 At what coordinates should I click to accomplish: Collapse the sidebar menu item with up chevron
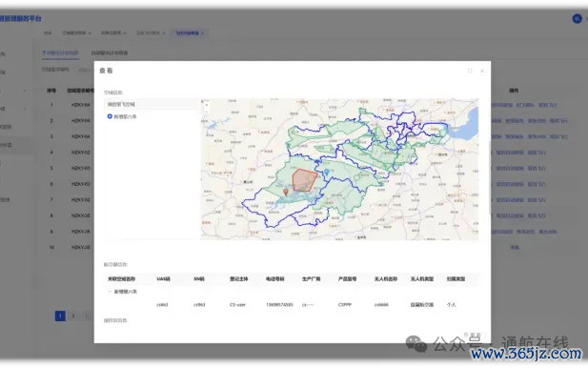[25, 109]
